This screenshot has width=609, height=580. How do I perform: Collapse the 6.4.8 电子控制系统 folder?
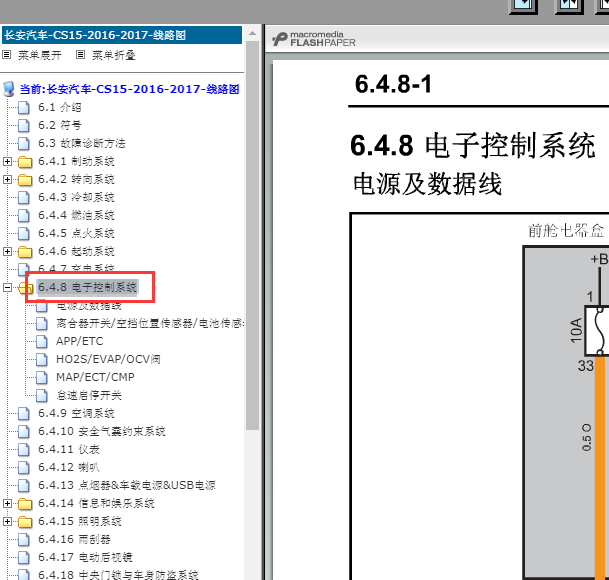[x=7, y=287]
